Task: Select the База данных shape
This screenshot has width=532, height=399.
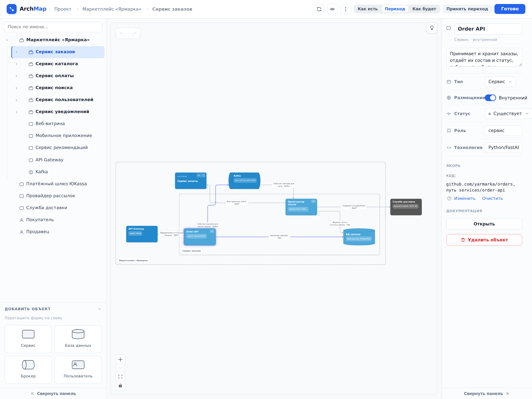Action: click(x=78, y=339)
